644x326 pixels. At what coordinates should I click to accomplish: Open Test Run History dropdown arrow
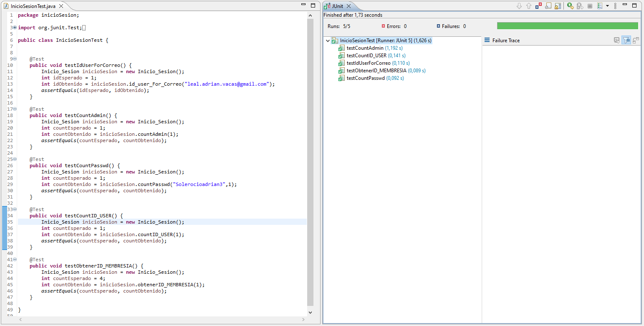point(607,6)
